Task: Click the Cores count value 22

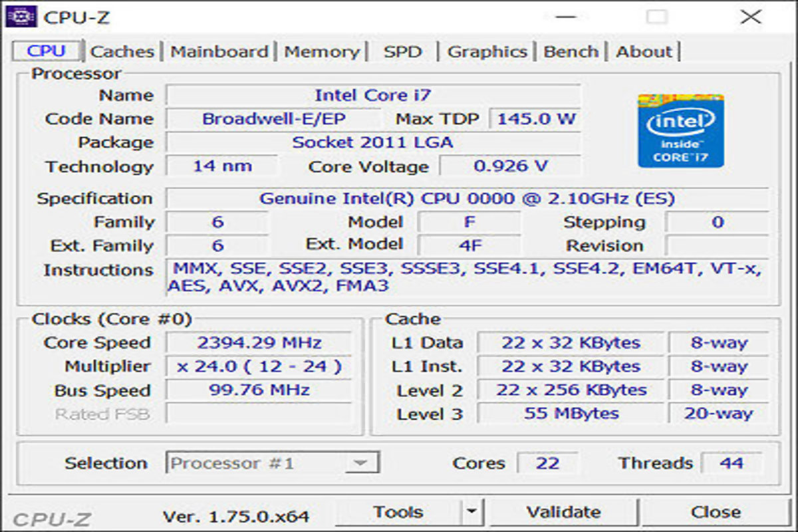Action: tap(547, 463)
